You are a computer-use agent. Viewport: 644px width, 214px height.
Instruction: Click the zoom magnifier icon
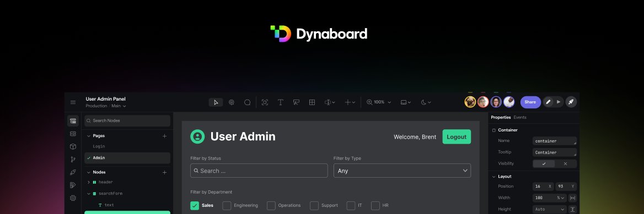pyautogui.click(x=369, y=102)
